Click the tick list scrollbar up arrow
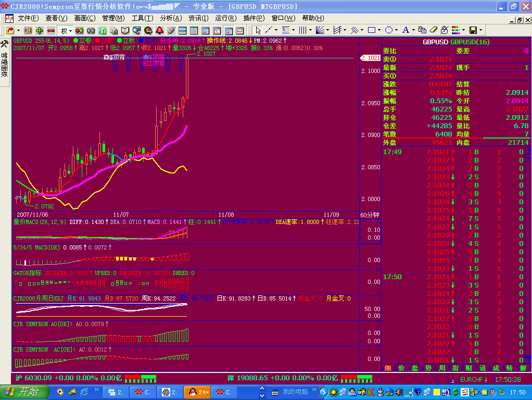 [528, 158]
